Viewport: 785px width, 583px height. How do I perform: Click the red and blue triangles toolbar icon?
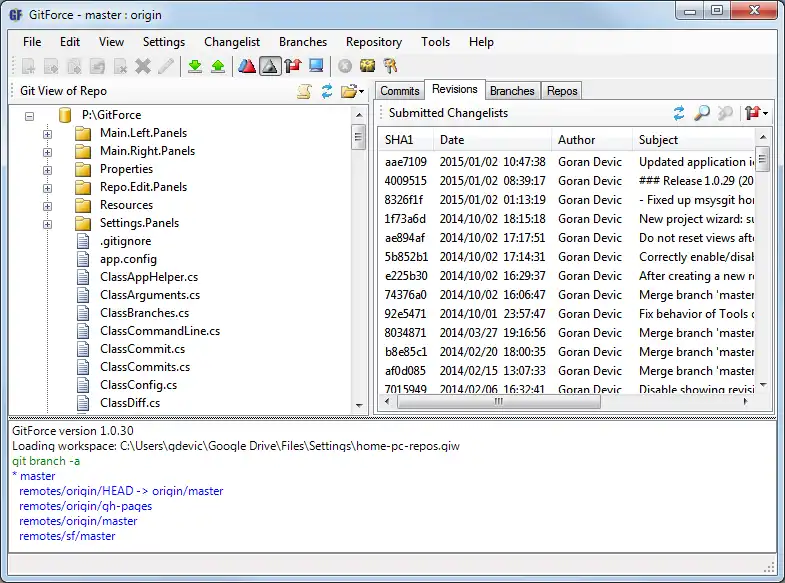tap(247, 66)
